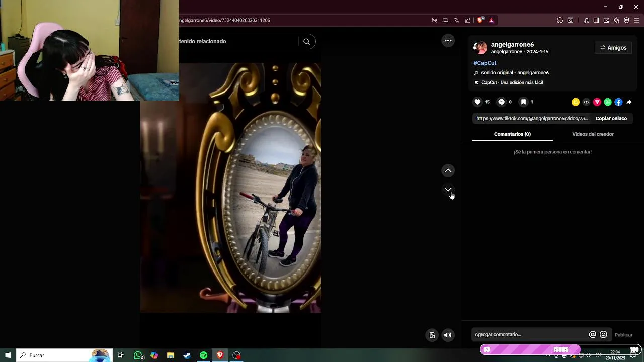Click the install-app icon in address bar

(445, 20)
